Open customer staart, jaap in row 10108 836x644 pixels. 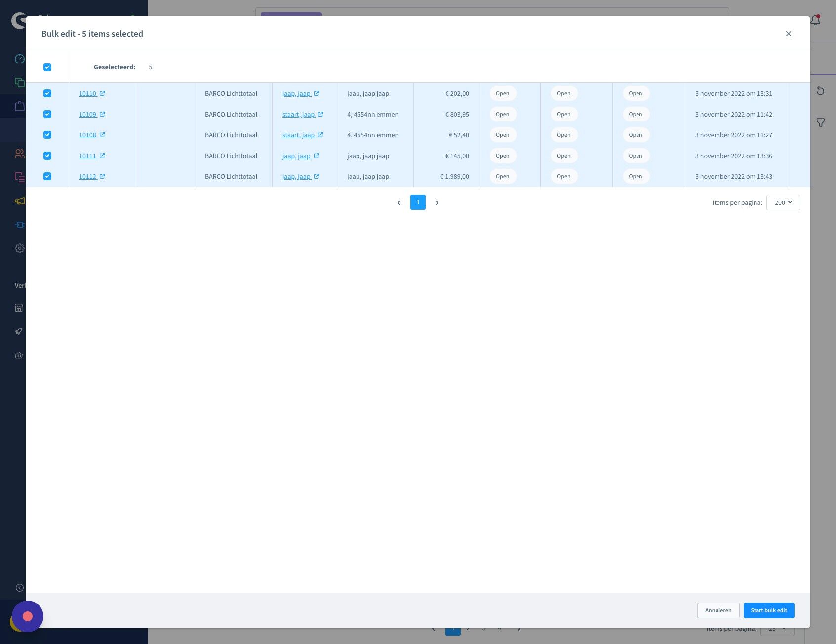298,135
